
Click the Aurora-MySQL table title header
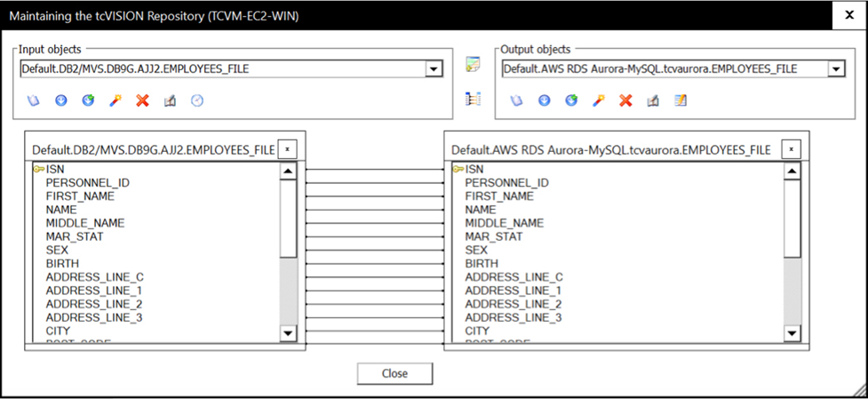click(611, 150)
